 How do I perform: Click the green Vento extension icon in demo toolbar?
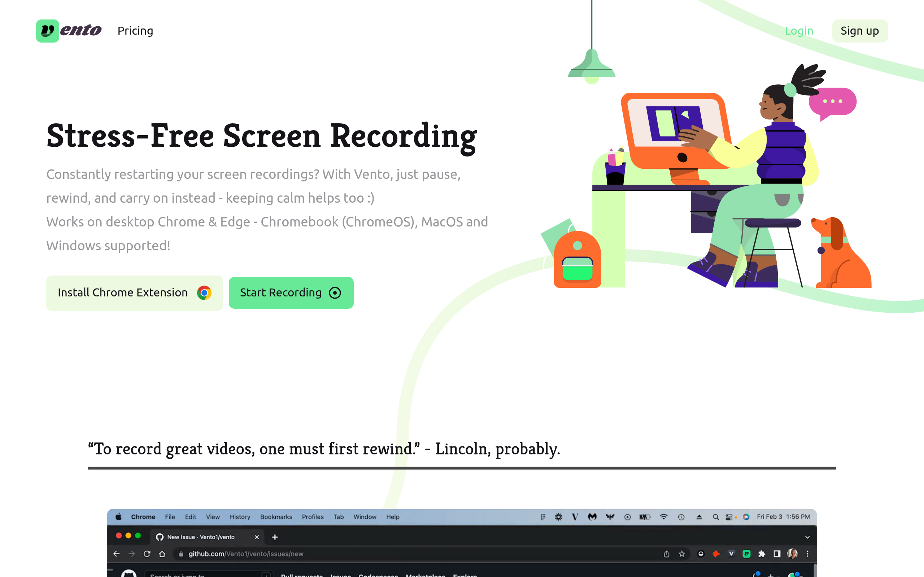(746, 554)
